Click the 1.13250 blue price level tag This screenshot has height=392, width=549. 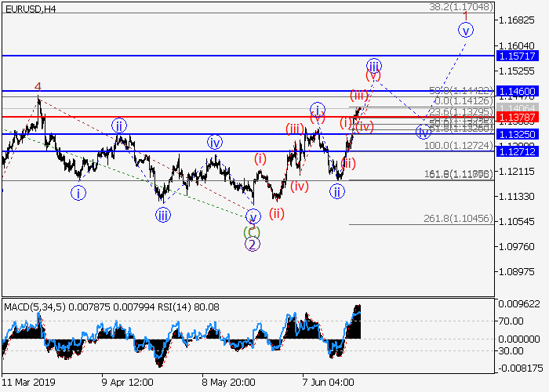(x=521, y=134)
